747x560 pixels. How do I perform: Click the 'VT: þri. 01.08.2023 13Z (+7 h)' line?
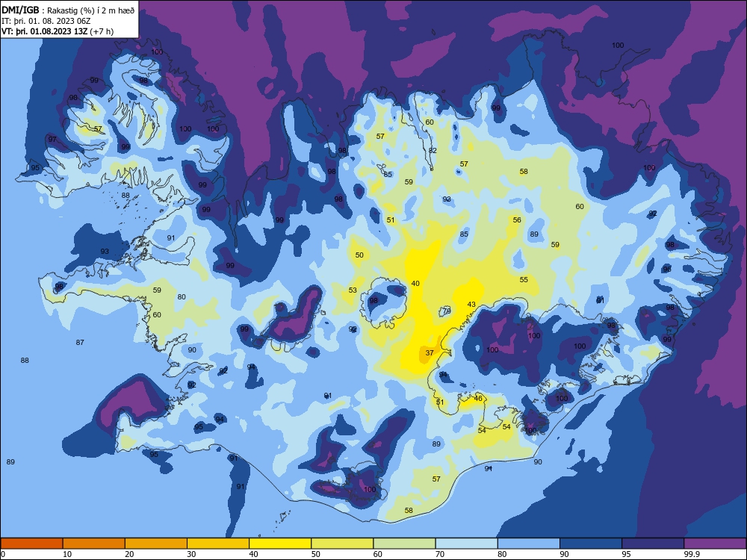(58, 31)
